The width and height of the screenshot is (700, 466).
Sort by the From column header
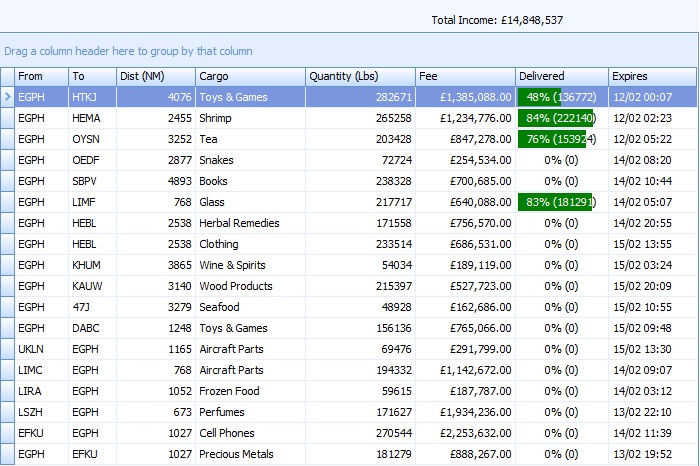42,76
